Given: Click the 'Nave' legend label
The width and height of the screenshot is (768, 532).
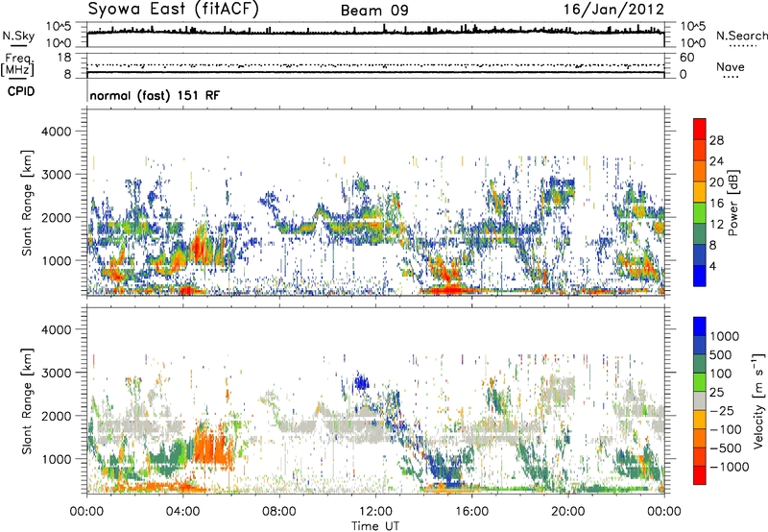Looking at the screenshot, I should (x=731, y=67).
